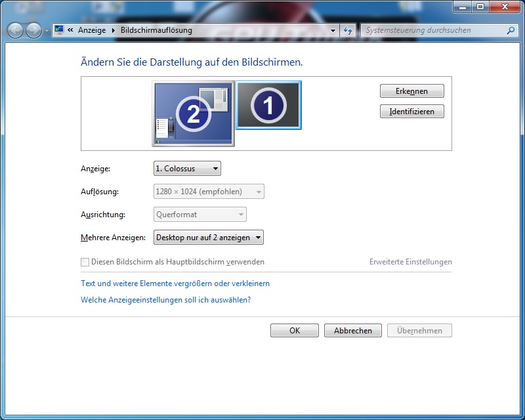Select monitor 1 thumbnail in display preview
Screen dimensions: 525x420
click(x=268, y=105)
